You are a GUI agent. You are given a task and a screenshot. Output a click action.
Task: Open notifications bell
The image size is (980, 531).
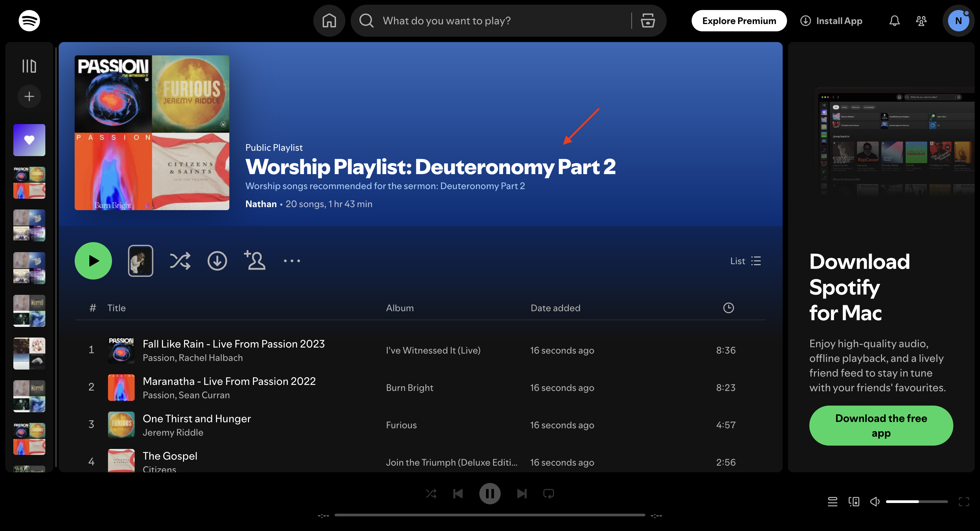point(894,21)
